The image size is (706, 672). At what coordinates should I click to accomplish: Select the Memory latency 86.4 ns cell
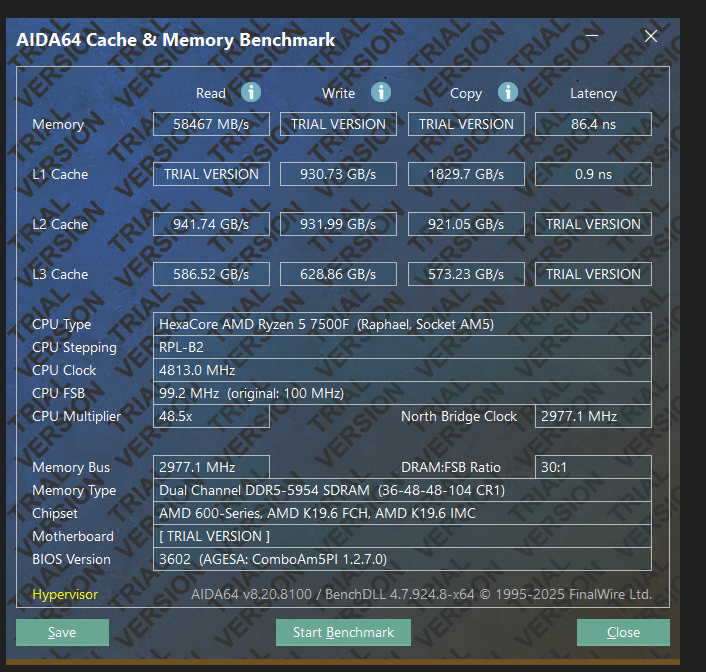[x=593, y=124]
